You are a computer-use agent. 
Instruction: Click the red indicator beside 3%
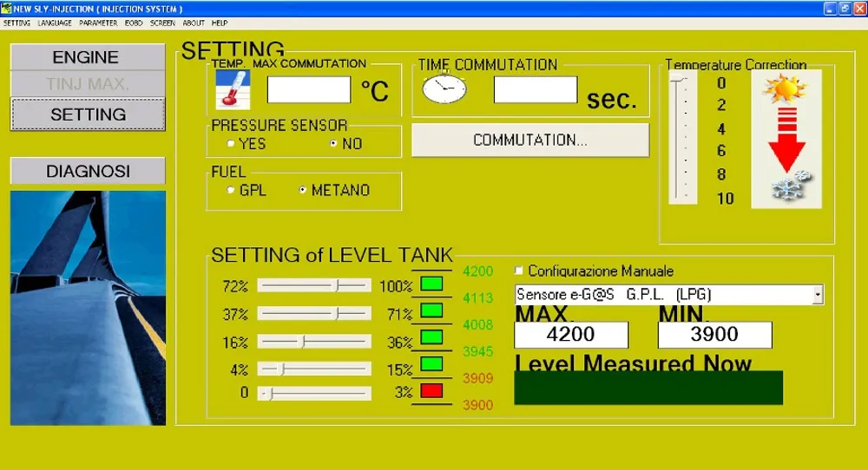[x=431, y=390]
